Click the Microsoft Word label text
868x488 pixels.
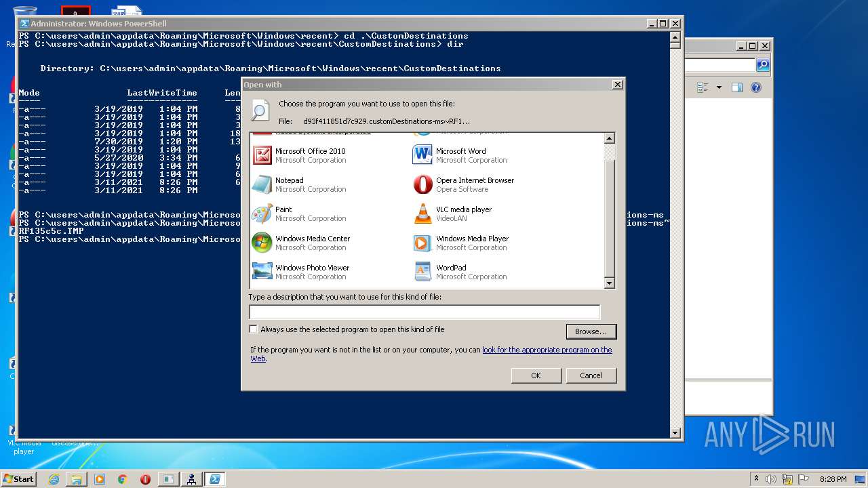click(x=461, y=151)
